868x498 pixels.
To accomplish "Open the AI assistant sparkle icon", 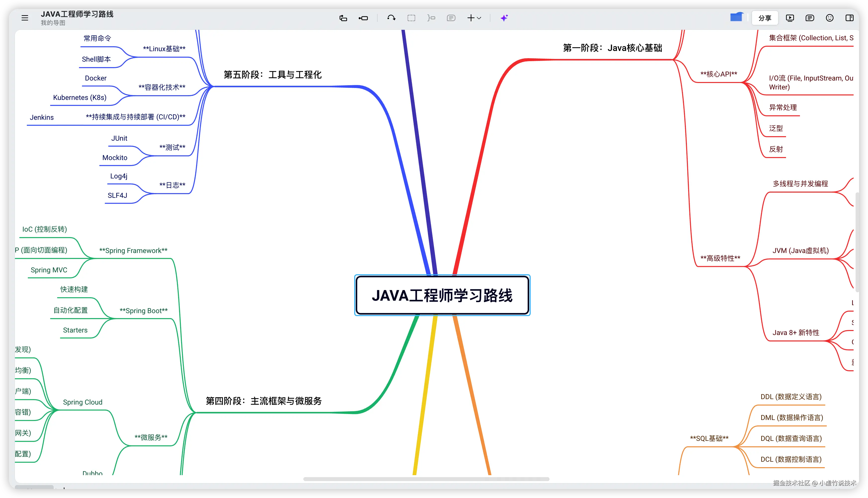I will [x=504, y=18].
